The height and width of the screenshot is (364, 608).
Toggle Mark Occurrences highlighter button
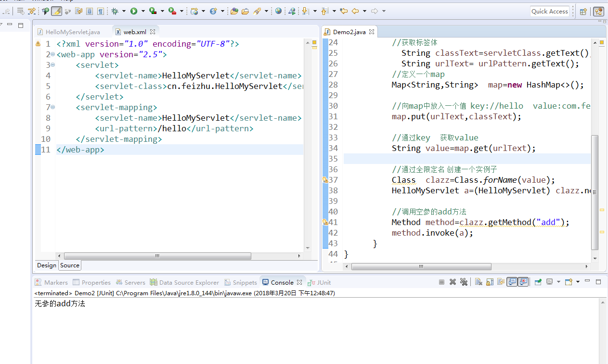click(x=56, y=11)
